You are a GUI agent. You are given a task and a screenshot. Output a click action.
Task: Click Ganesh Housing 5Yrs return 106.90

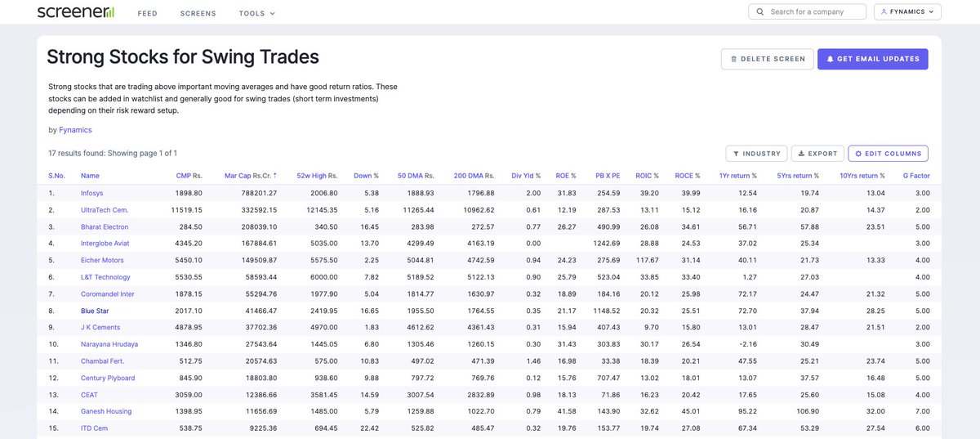807,411
